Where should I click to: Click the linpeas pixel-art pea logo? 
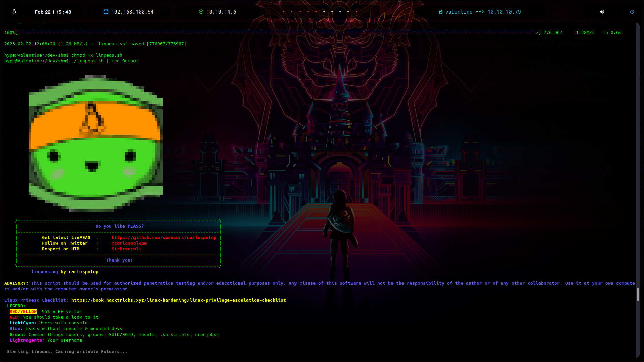[96, 143]
